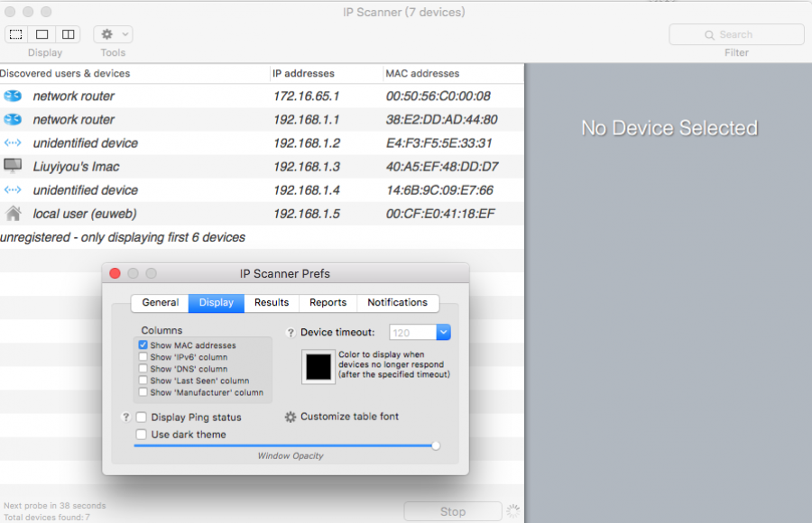
Task: Select IP address 192.168.1.3
Action: click(x=307, y=167)
